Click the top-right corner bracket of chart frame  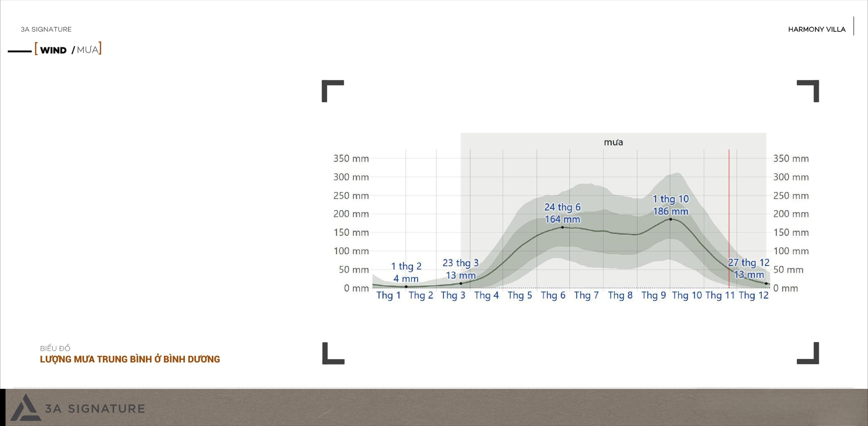point(808,91)
